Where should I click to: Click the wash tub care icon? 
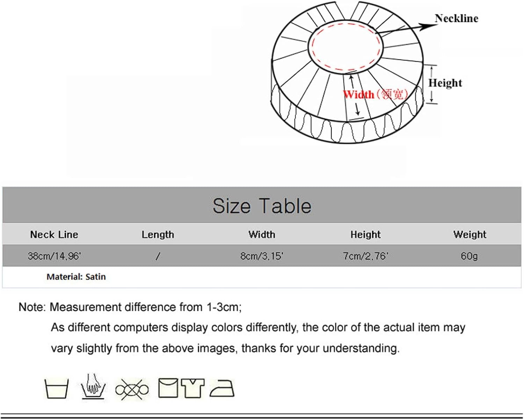tap(57, 388)
